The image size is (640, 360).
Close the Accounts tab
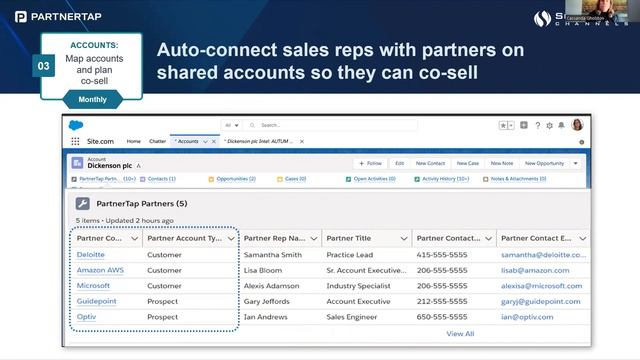click(x=213, y=141)
